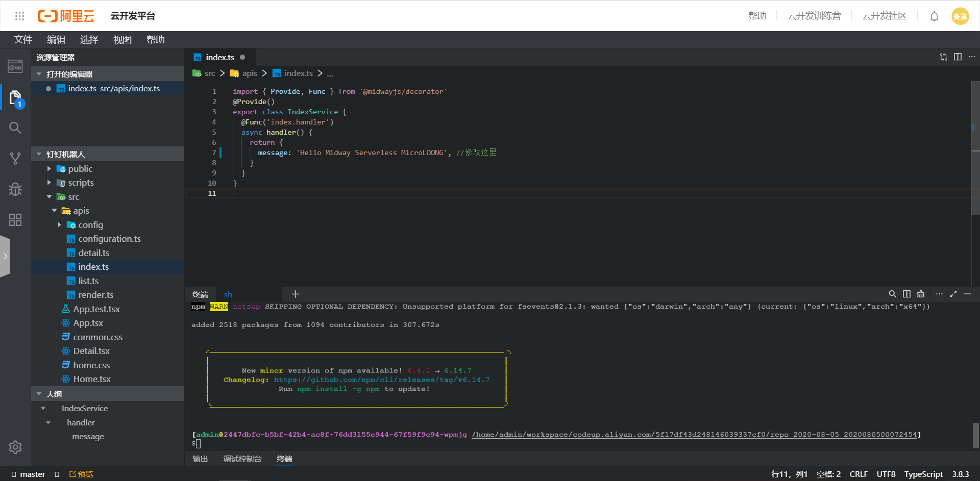980x481 pixels.
Task: Toggle the left side panel arrow handle
Action: [5, 256]
